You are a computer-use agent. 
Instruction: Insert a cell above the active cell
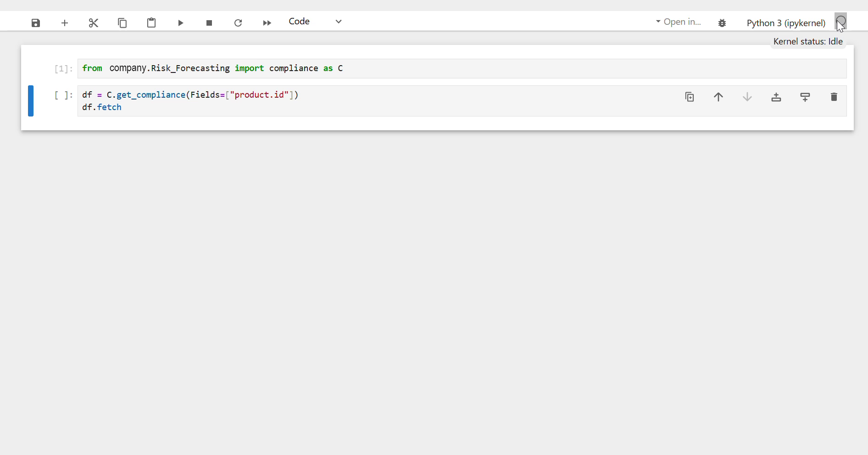click(776, 97)
